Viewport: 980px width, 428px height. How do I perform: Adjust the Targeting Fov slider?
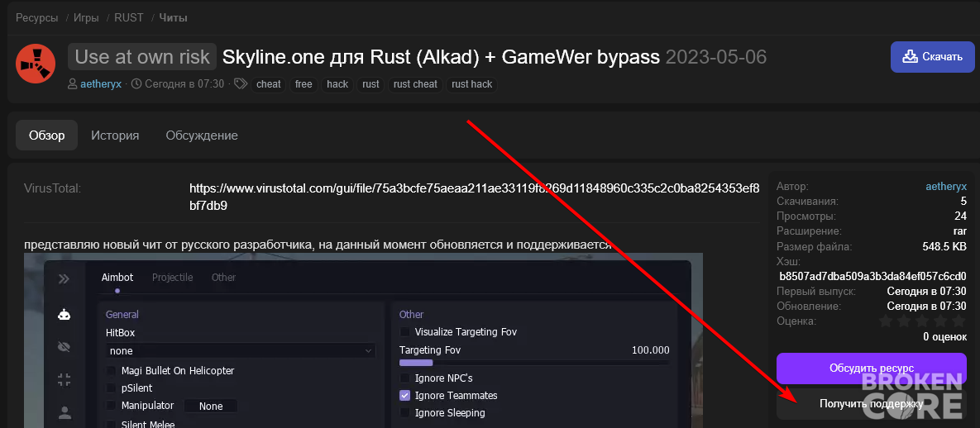pyautogui.click(x=534, y=363)
